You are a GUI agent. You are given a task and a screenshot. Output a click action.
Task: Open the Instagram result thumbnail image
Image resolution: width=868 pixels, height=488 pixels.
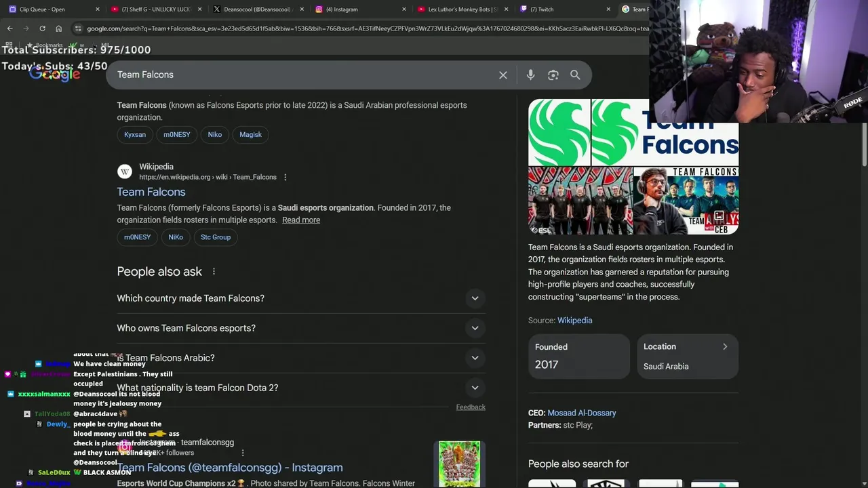pos(459,464)
